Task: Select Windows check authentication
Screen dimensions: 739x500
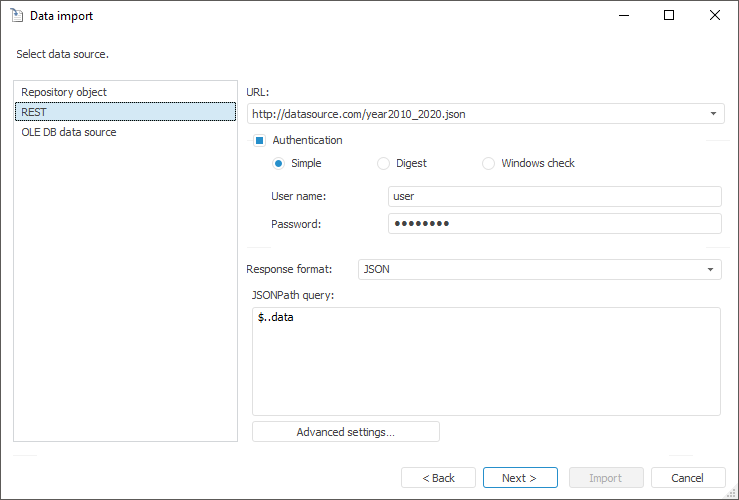Action: [x=489, y=163]
